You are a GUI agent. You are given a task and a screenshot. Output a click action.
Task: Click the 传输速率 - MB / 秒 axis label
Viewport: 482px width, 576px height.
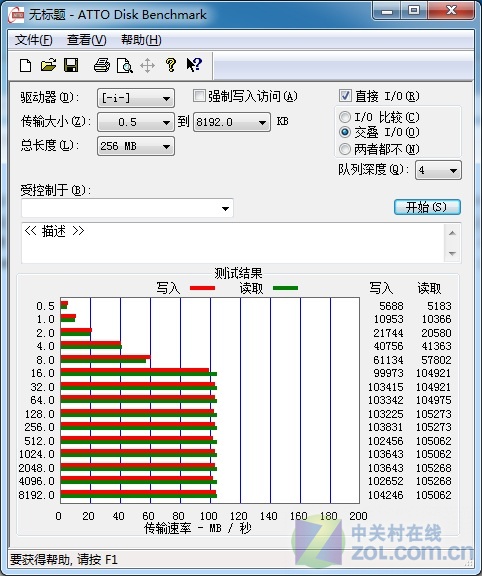point(198,528)
